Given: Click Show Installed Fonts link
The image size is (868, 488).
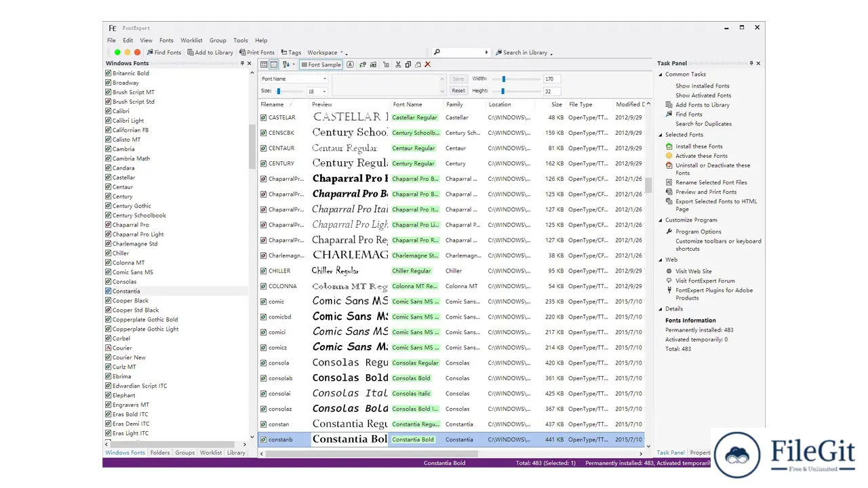Looking at the screenshot, I should pos(702,86).
